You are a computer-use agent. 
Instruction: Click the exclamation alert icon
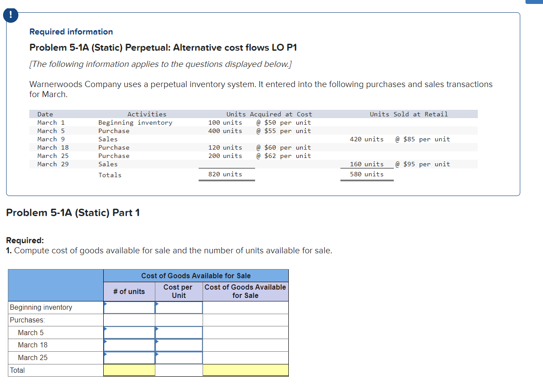click(10, 15)
